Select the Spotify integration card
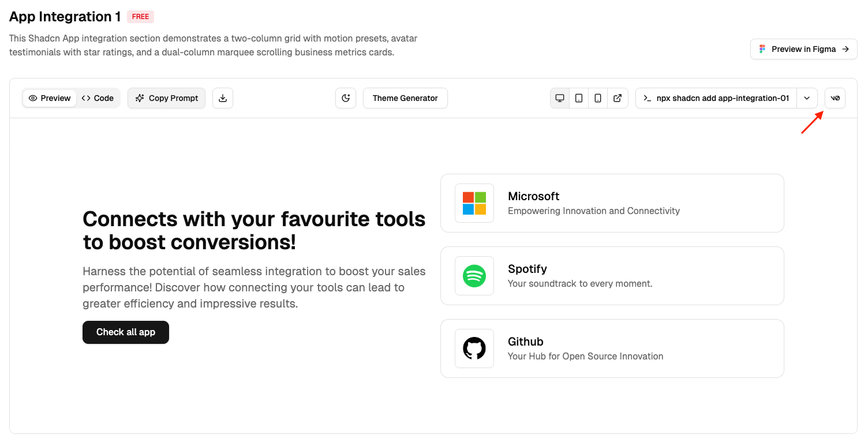 click(612, 276)
